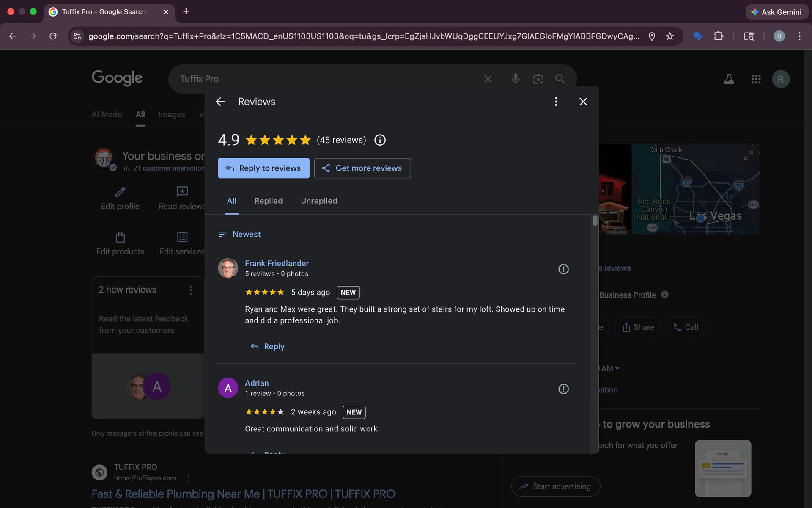
Task: Switch to the Unreplied tab
Action: (319, 201)
